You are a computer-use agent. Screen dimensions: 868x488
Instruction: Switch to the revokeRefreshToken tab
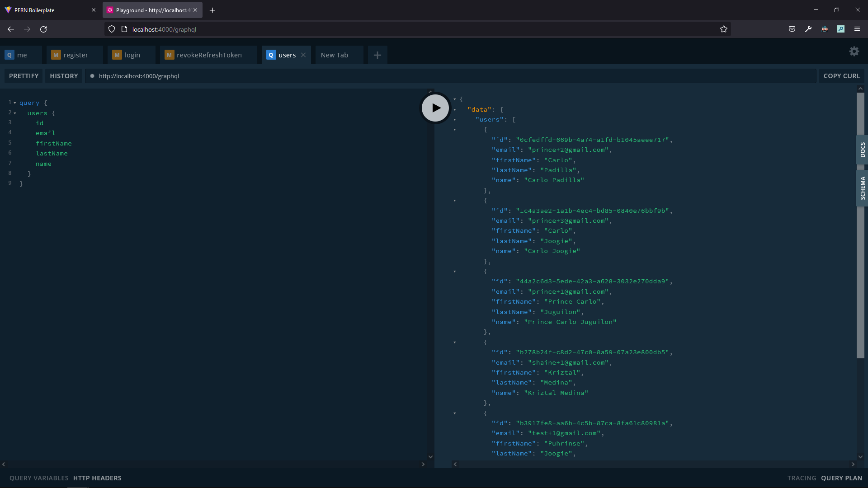pos(208,55)
